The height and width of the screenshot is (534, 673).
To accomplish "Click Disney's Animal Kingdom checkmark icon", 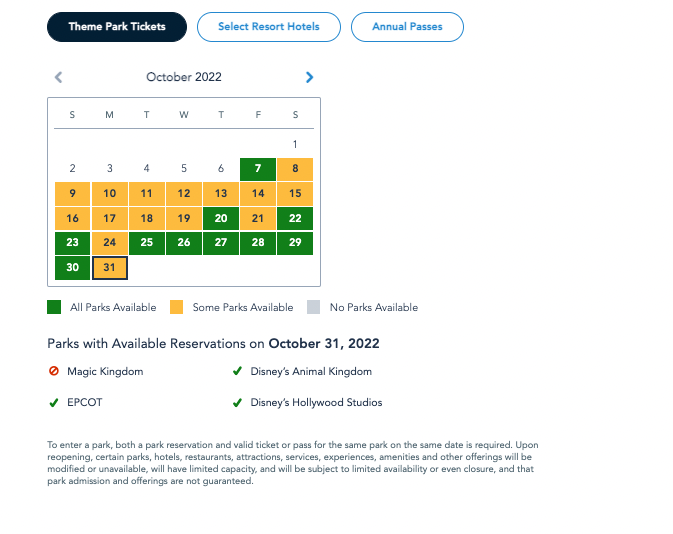I will pyautogui.click(x=237, y=372).
